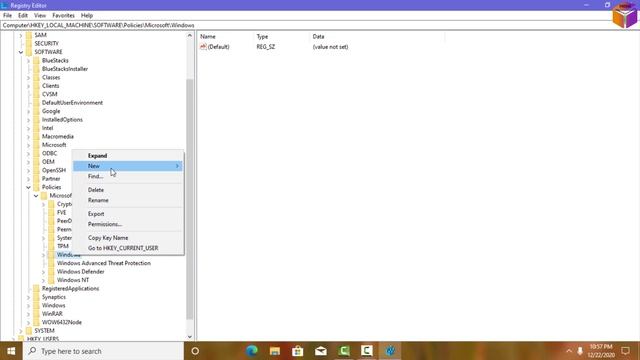Click the (Default) value string icon
This screenshot has width=640, height=360.
pyautogui.click(x=203, y=47)
